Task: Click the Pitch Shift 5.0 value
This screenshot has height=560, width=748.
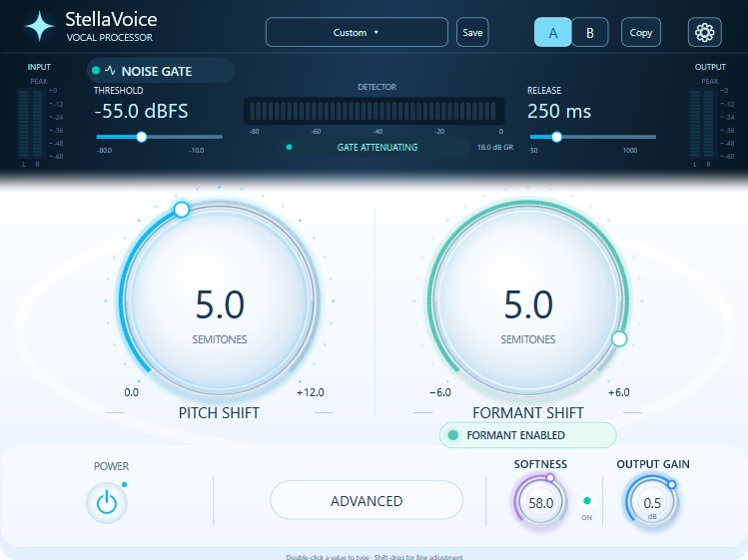Action: 220,304
